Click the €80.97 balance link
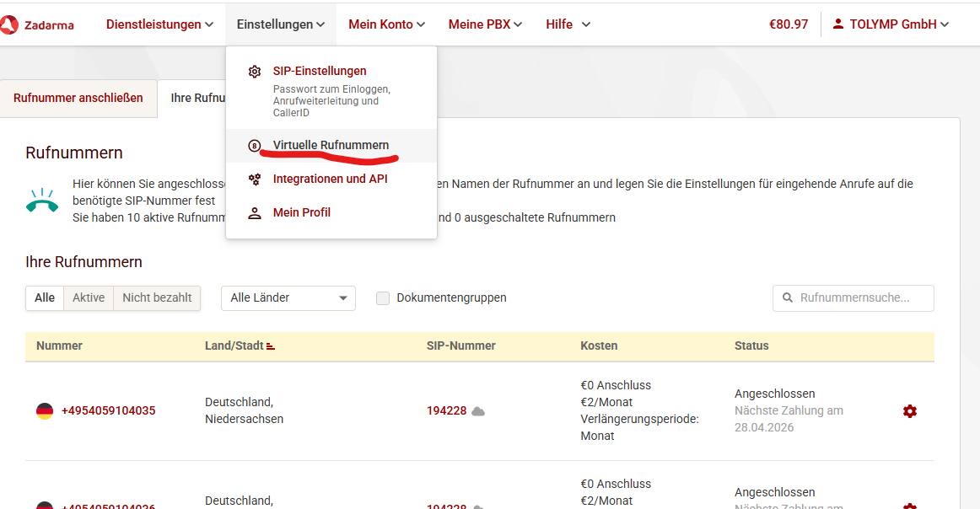980x509 pixels. pyautogui.click(x=788, y=24)
